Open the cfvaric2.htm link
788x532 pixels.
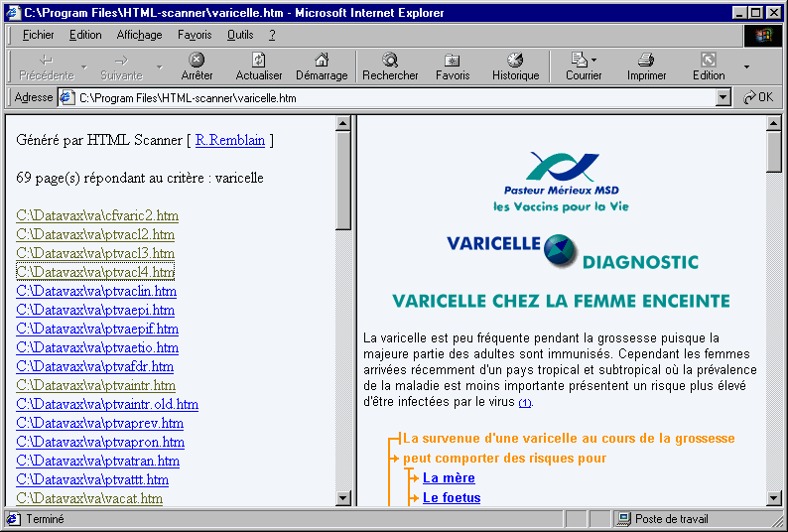[97, 215]
